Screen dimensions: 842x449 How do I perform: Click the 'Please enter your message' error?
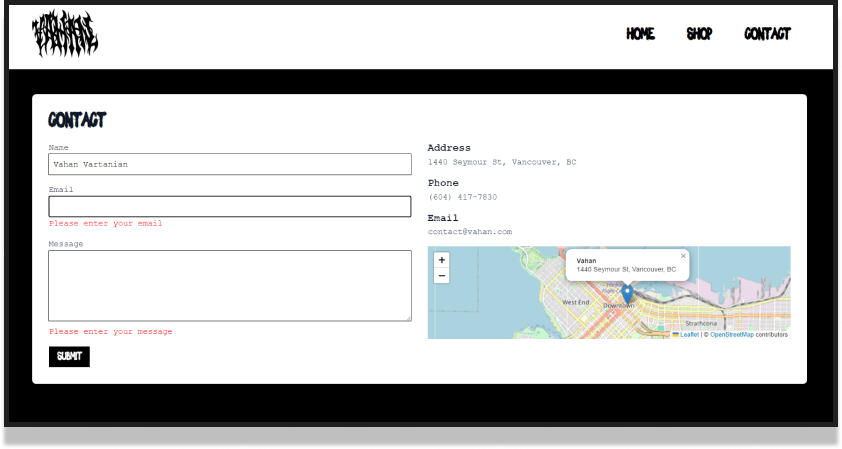(111, 332)
